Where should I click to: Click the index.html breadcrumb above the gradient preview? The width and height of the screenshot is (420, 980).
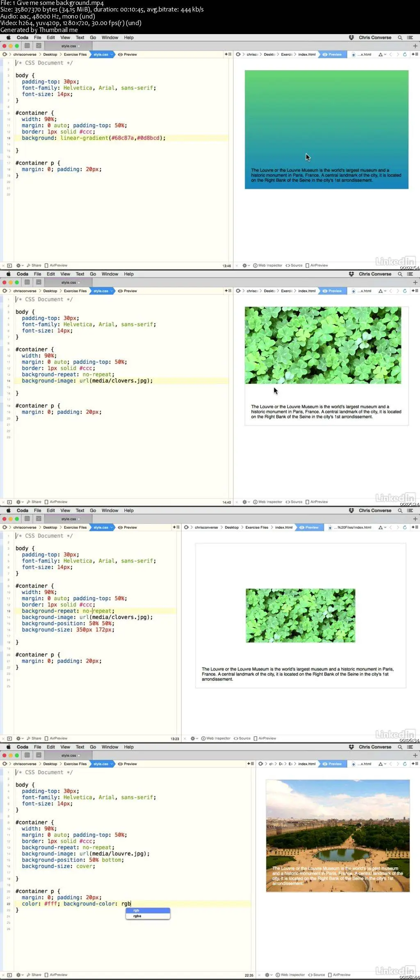tap(307, 54)
